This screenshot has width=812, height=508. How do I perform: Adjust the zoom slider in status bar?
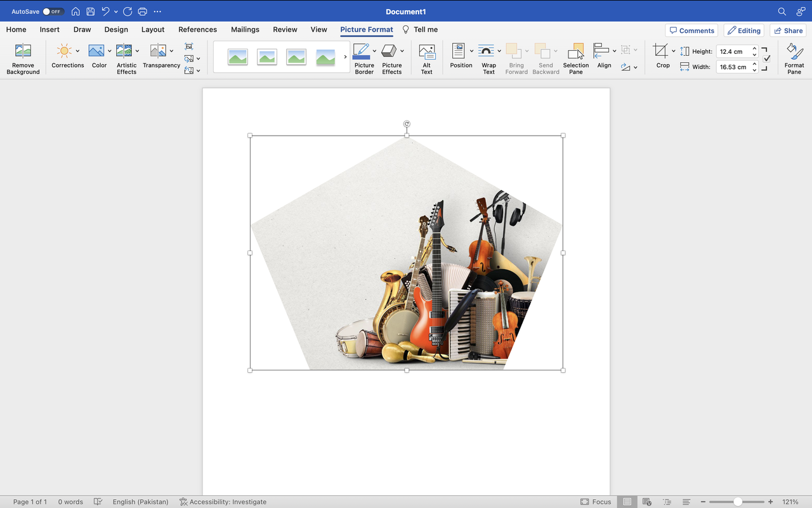point(737,502)
